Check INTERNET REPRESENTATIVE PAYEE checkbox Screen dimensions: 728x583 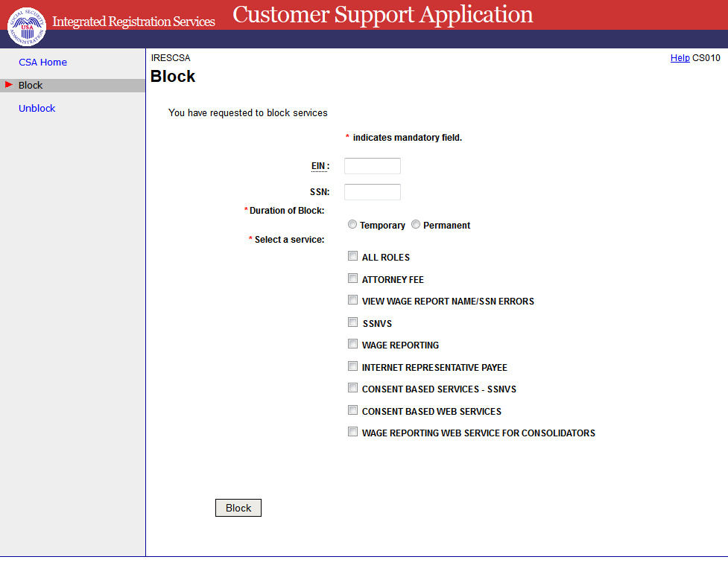click(353, 366)
